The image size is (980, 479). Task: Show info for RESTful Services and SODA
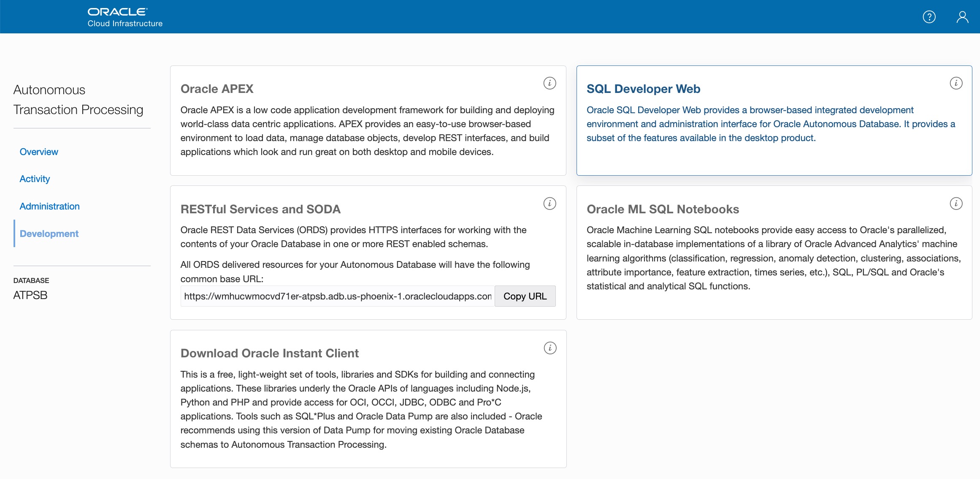pyautogui.click(x=550, y=204)
